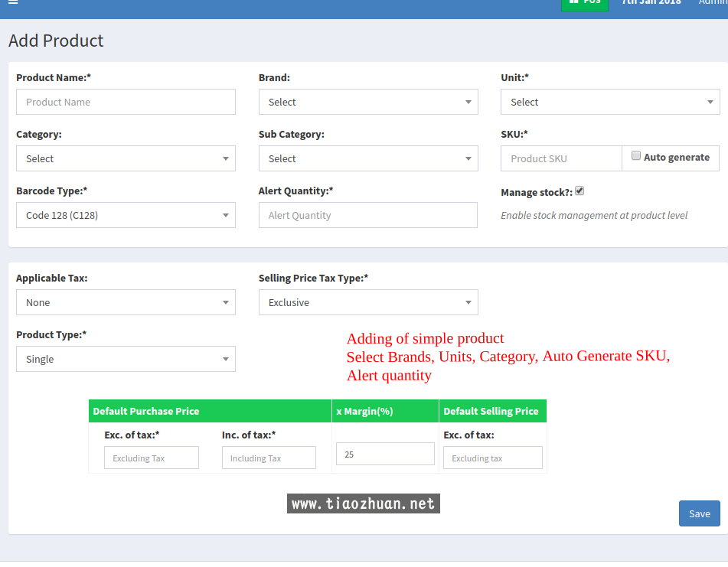This screenshot has height=567, width=728.
Task: Click the Alert Quantity input field
Action: point(368,215)
